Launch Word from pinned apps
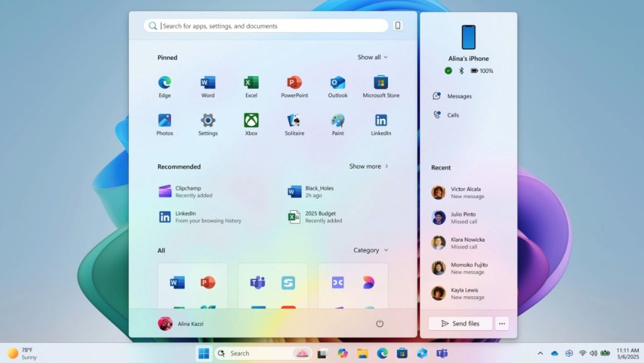The width and height of the screenshot is (644, 363). [208, 87]
